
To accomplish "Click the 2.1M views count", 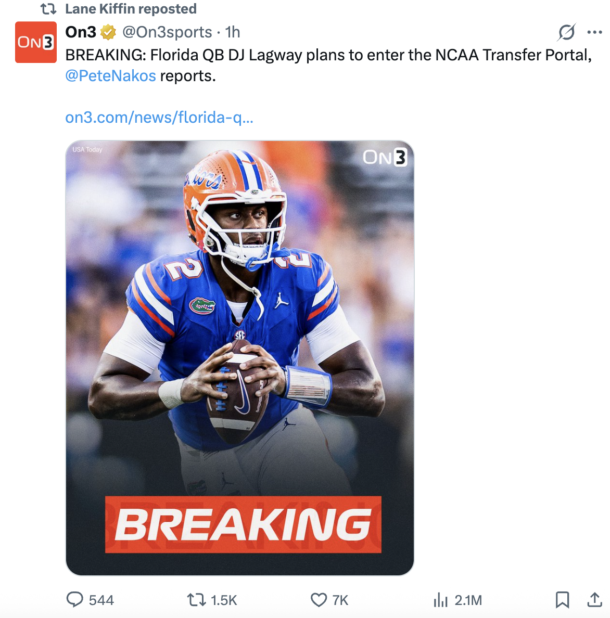I will [x=468, y=600].
